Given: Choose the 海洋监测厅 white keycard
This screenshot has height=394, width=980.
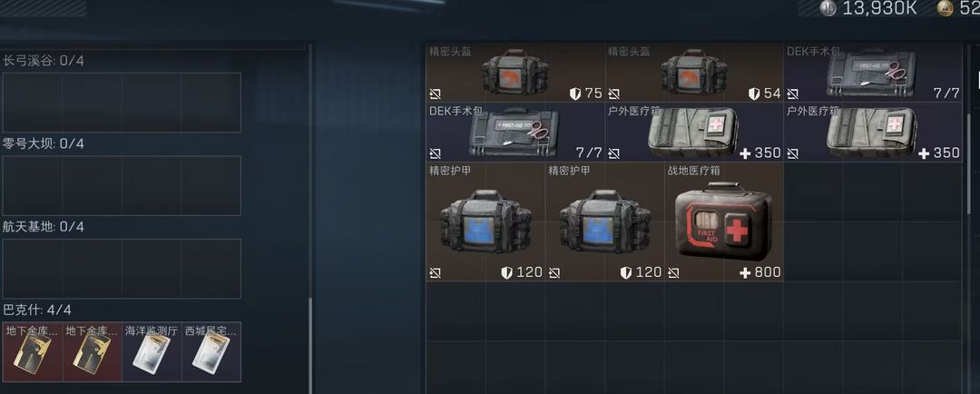Looking at the screenshot, I should point(152,352).
